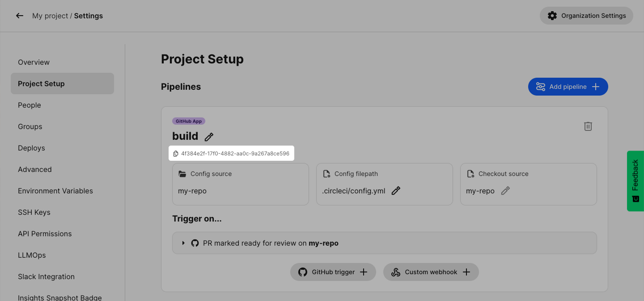Edit the build pipeline name pencil
The height and width of the screenshot is (301, 644).
(x=209, y=137)
